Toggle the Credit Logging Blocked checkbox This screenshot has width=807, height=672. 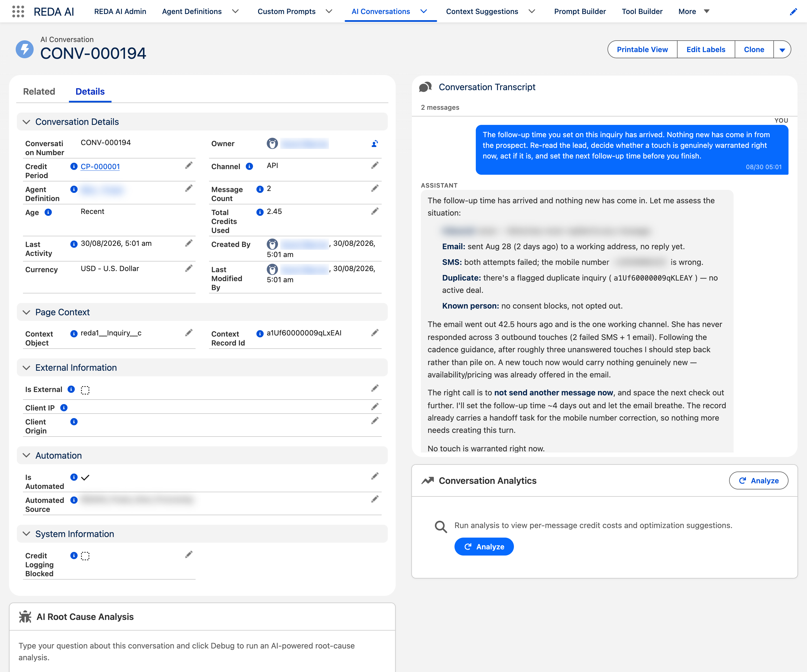click(85, 556)
